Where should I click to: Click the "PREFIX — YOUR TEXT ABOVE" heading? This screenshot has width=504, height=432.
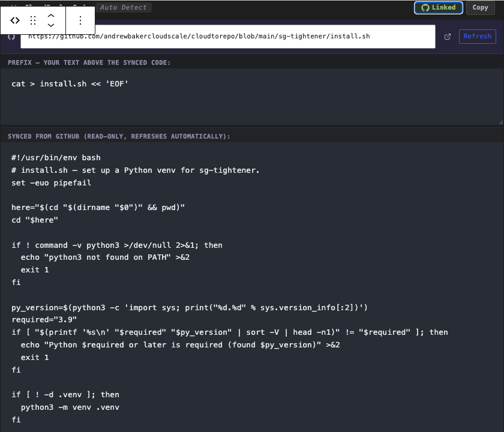pyautogui.click(x=89, y=62)
